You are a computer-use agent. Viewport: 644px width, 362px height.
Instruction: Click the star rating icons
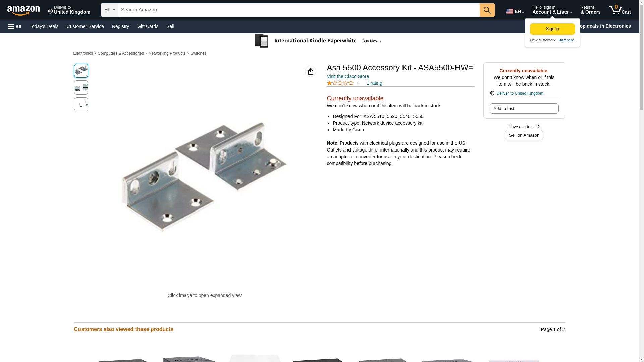click(x=340, y=83)
